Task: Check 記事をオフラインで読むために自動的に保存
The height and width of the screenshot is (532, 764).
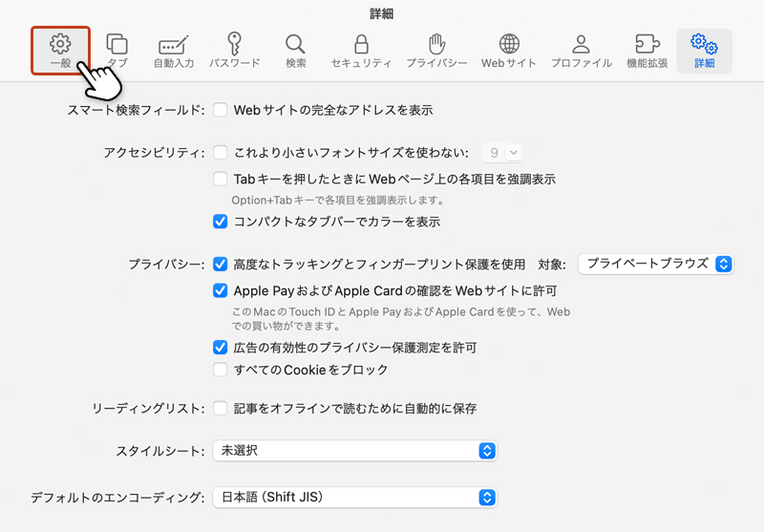Action: [221, 408]
